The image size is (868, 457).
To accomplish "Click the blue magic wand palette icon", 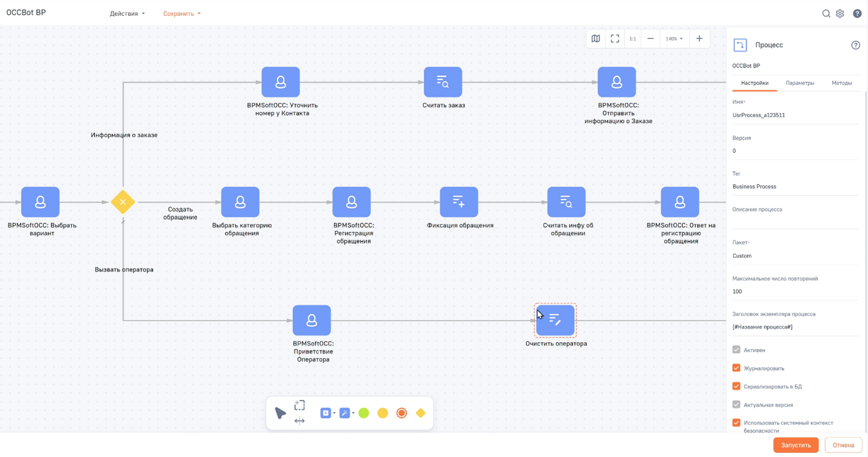I will (x=344, y=413).
